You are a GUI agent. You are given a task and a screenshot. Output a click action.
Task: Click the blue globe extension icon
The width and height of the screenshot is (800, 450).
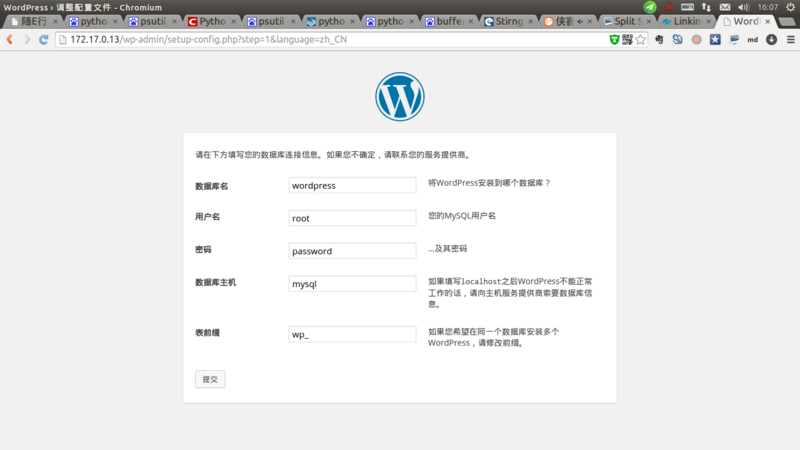tap(678, 39)
